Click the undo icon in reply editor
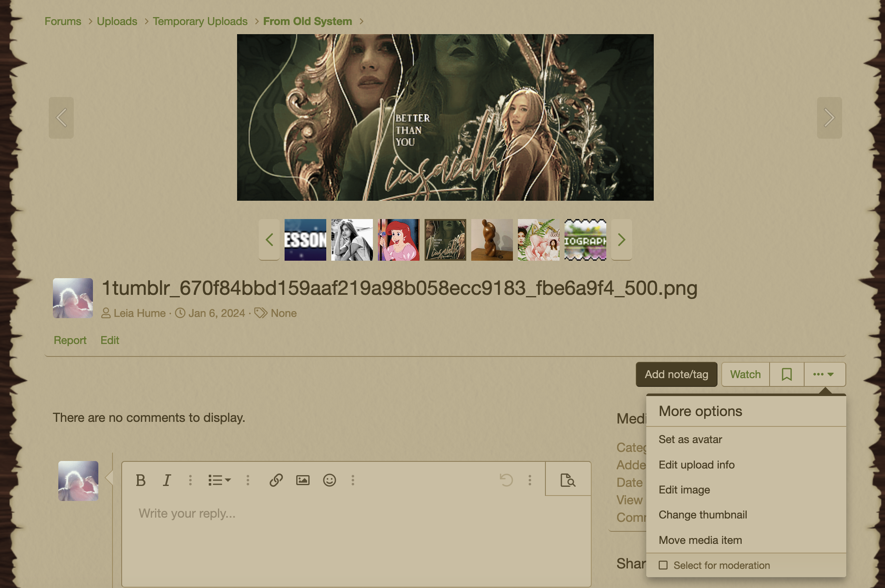The height and width of the screenshot is (588, 885). pyautogui.click(x=506, y=480)
